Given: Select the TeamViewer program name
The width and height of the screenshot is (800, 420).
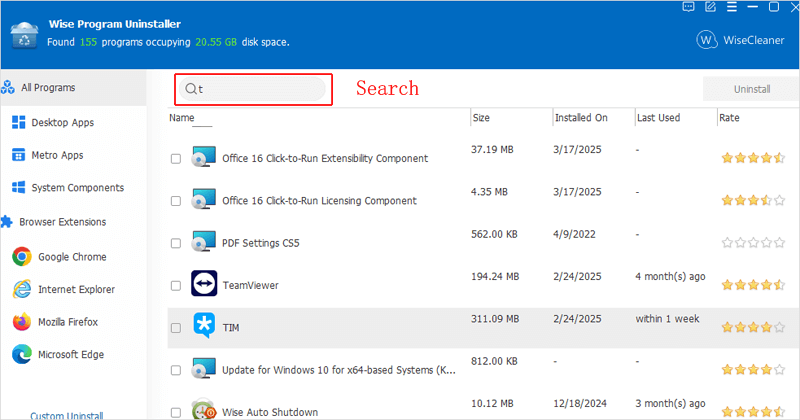Looking at the screenshot, I should tap(251, 285).
